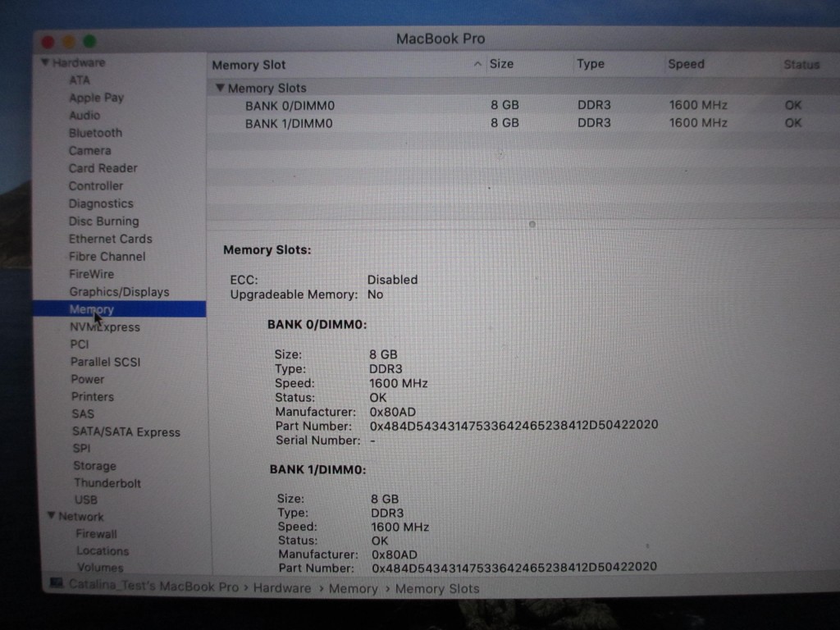Click the Upgradeable Memory No value

375,294
